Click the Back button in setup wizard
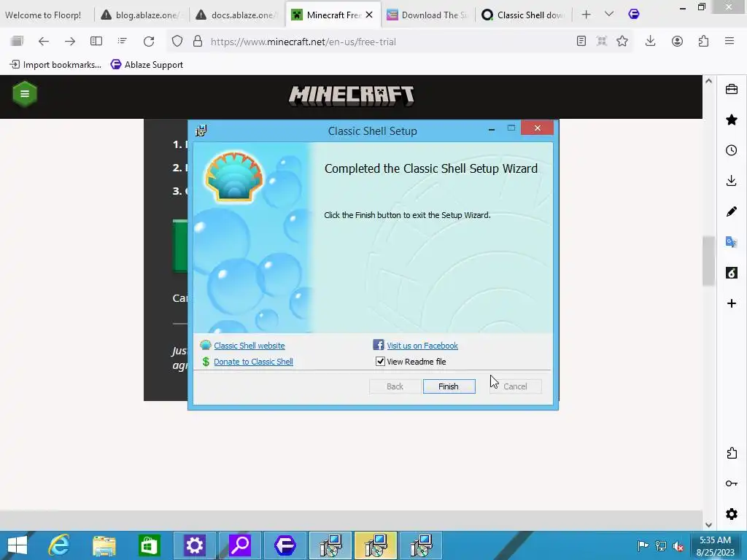This screenshot has width=747, height=560. 395,386
